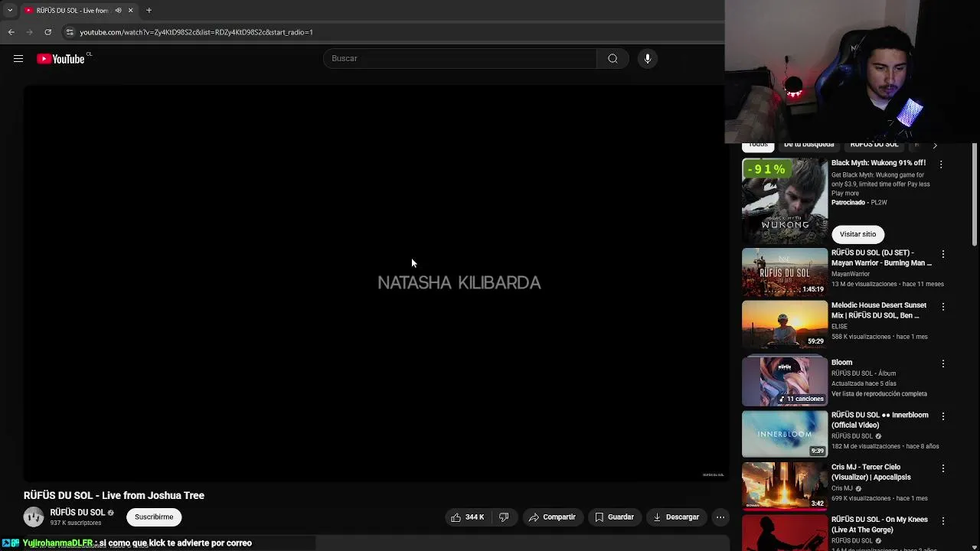This screenshot has width=980, height=551.
Task: Focus the Buscar search field
Action: pos(459,58)
